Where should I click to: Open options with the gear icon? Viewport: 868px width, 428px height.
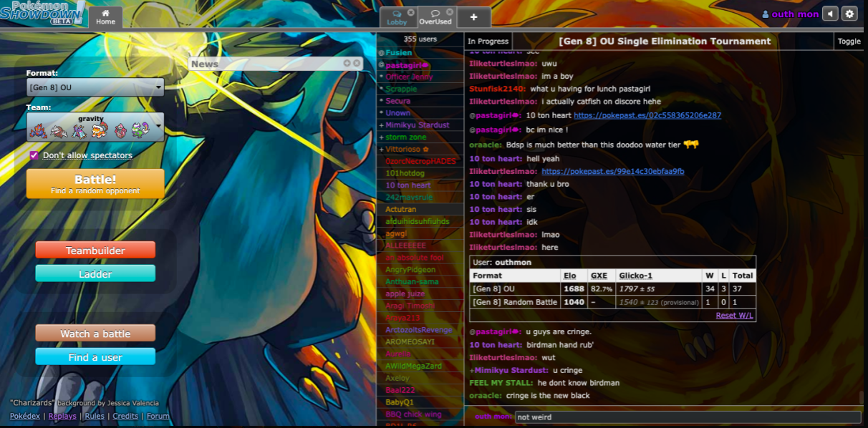(x=849, y=14)
